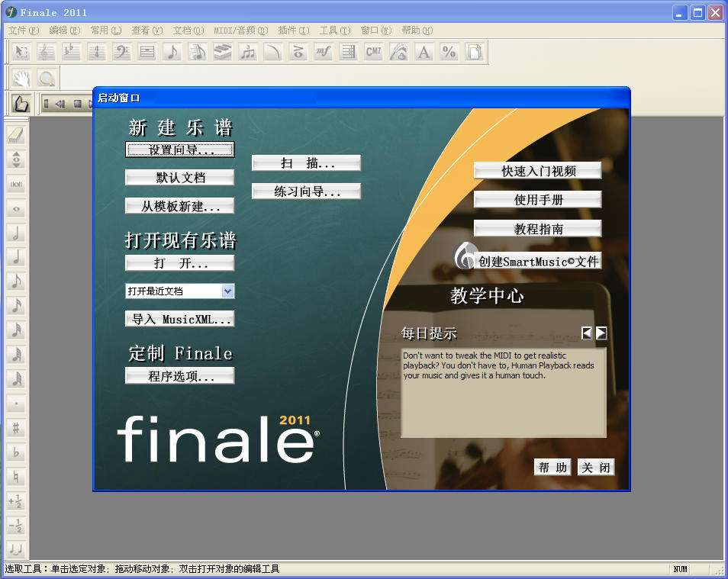Image resolution: width=728 pixels, height=579 pixels.
Task: Select the Measure tool
Action: [x=147, y=52]
